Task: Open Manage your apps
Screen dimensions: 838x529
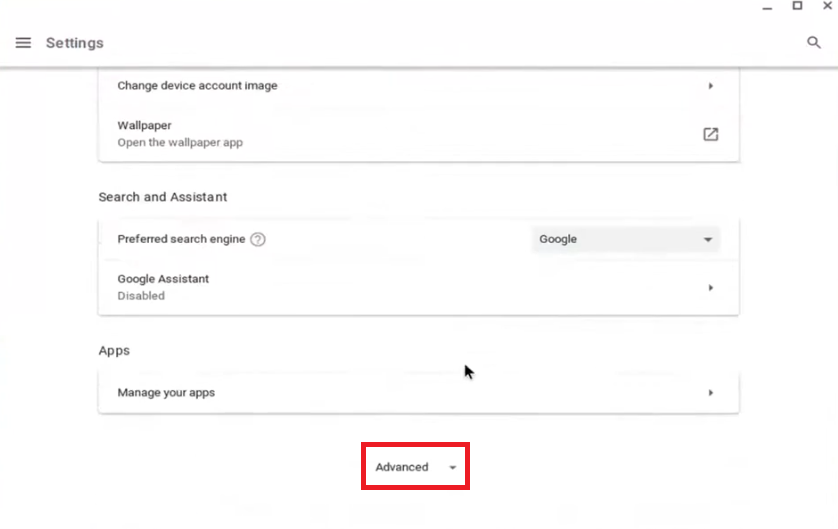Action: [x=400, y=393]
